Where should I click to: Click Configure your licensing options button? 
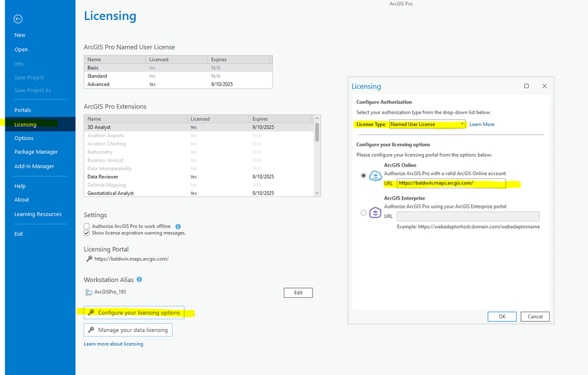tap(134, 313)
